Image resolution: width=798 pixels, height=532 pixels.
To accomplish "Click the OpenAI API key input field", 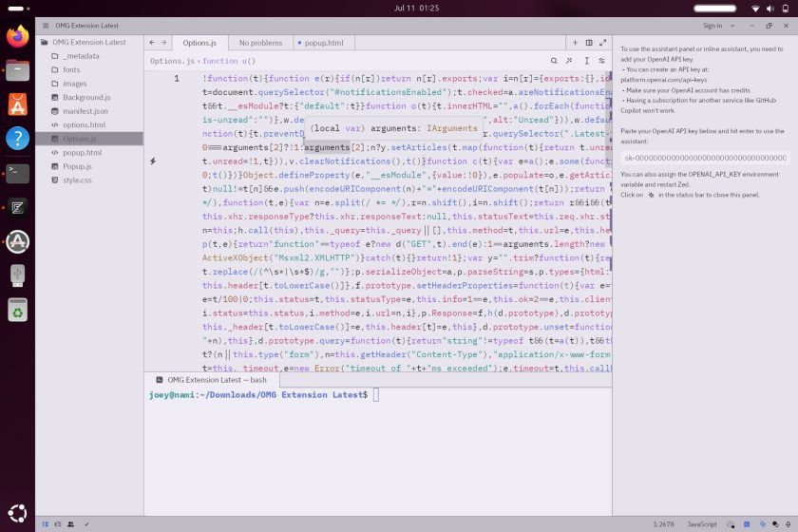I will pyautogui.click(x=704, y=158).
